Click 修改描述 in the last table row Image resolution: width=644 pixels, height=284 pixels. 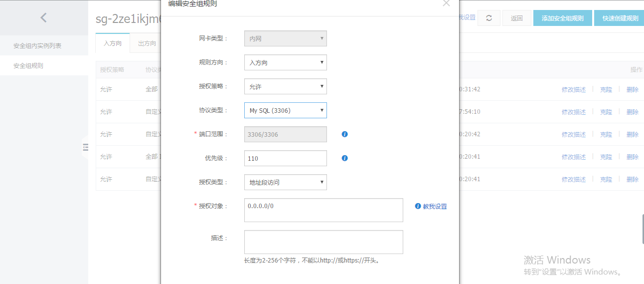coord(574,179)
